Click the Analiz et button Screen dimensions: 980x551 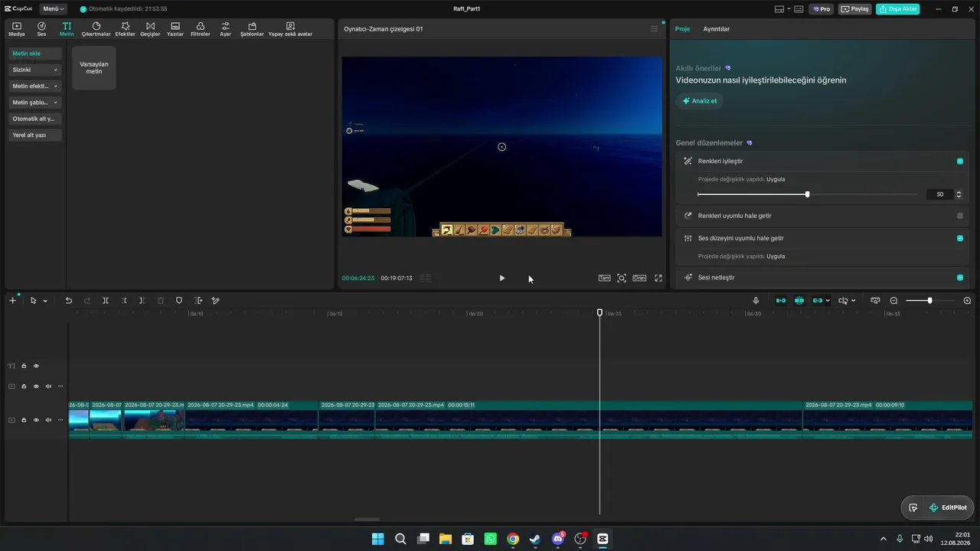coord(700,101)
